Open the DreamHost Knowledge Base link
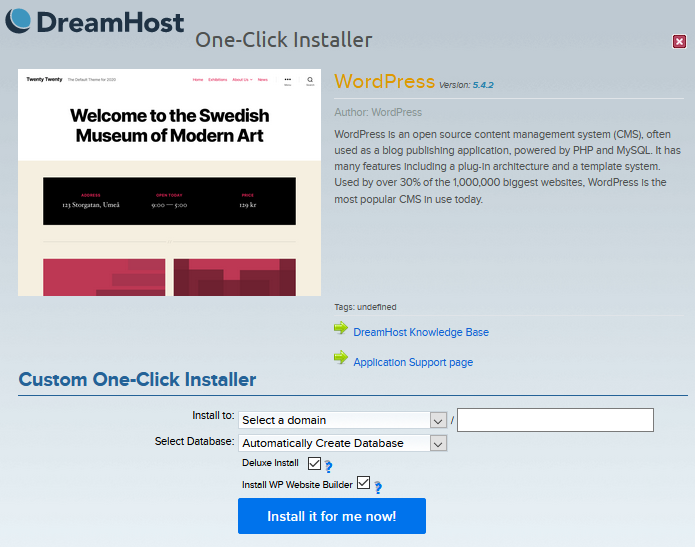 tap(421, 332)
